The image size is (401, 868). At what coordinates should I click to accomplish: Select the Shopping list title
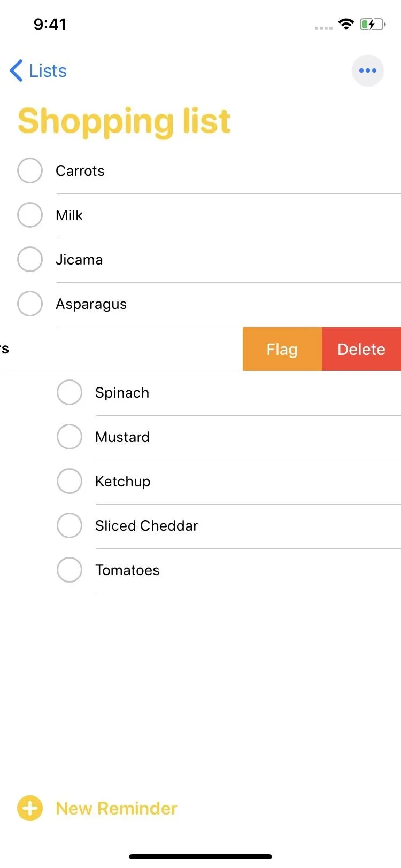124,122
